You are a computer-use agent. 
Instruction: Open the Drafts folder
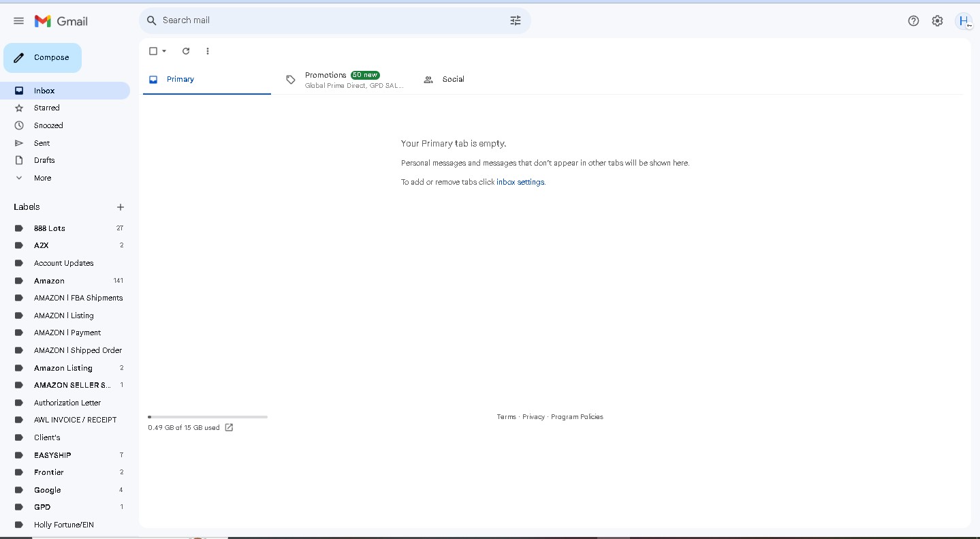pyautogui.click(x=65, y=160)
